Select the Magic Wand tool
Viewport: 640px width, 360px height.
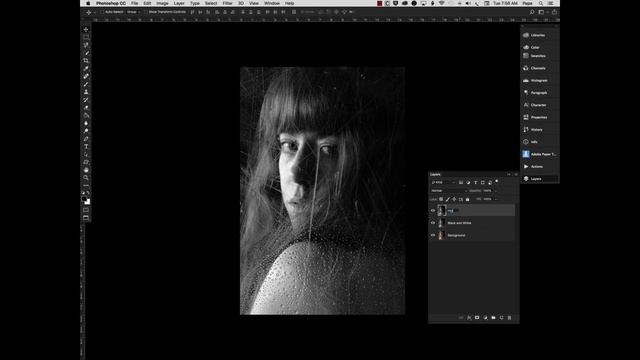coord(86,53)
